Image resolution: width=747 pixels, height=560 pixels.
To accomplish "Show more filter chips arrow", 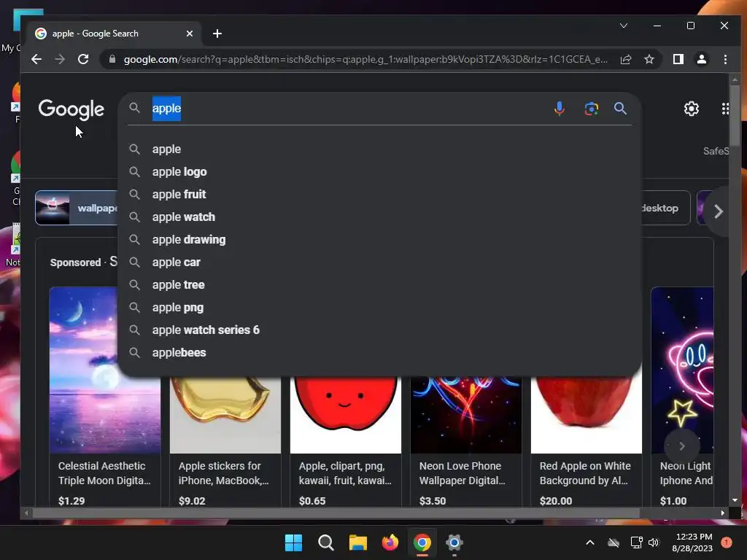I will 718,211.
